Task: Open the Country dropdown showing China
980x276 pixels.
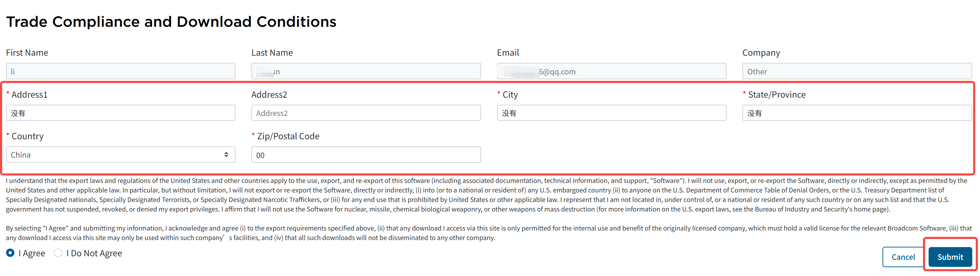Action: coord(121,154)
